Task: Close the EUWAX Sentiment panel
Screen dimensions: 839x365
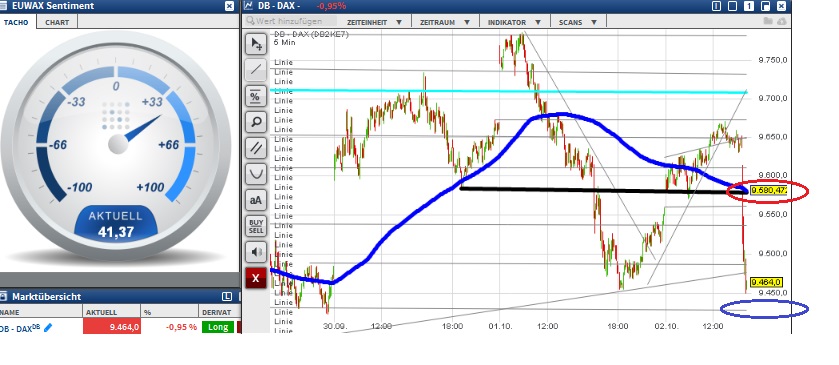Action: (230, 6)
